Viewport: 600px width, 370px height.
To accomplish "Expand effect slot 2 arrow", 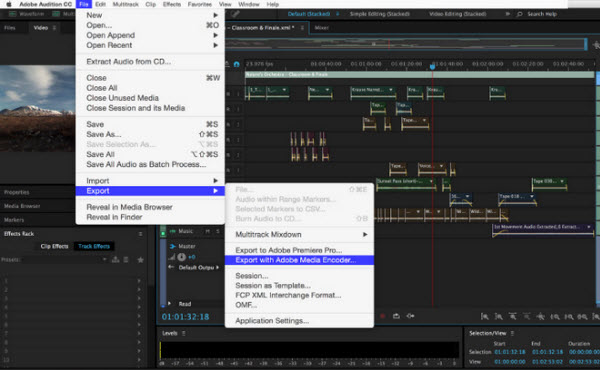I will pyautogui.click(x=139, y=290).
